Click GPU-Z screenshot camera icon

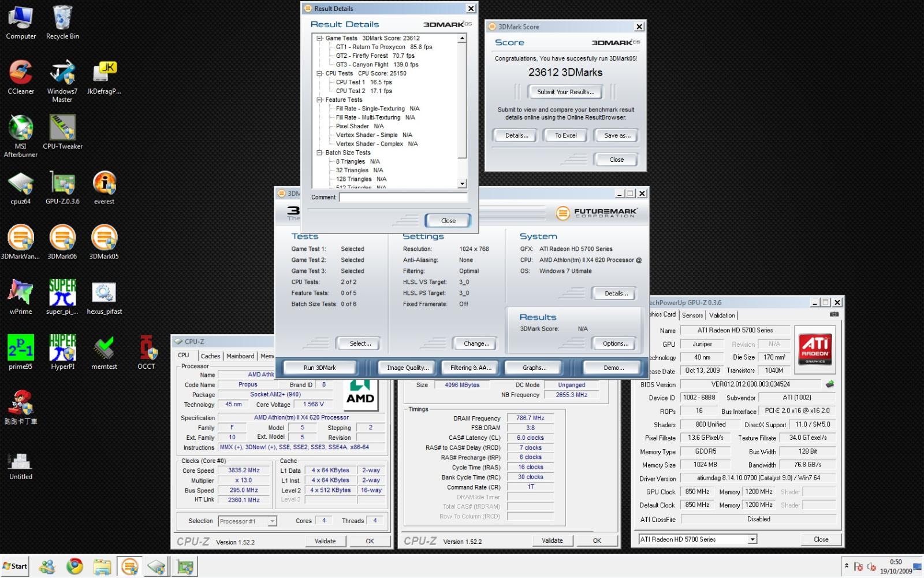coord(834,314)
